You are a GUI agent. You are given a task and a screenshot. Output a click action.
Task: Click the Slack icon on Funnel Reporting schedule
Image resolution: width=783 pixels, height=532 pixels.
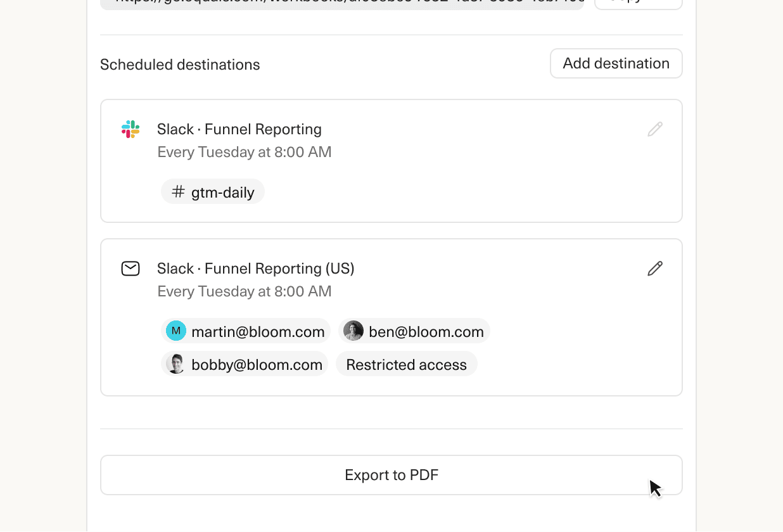pos(130,129)
